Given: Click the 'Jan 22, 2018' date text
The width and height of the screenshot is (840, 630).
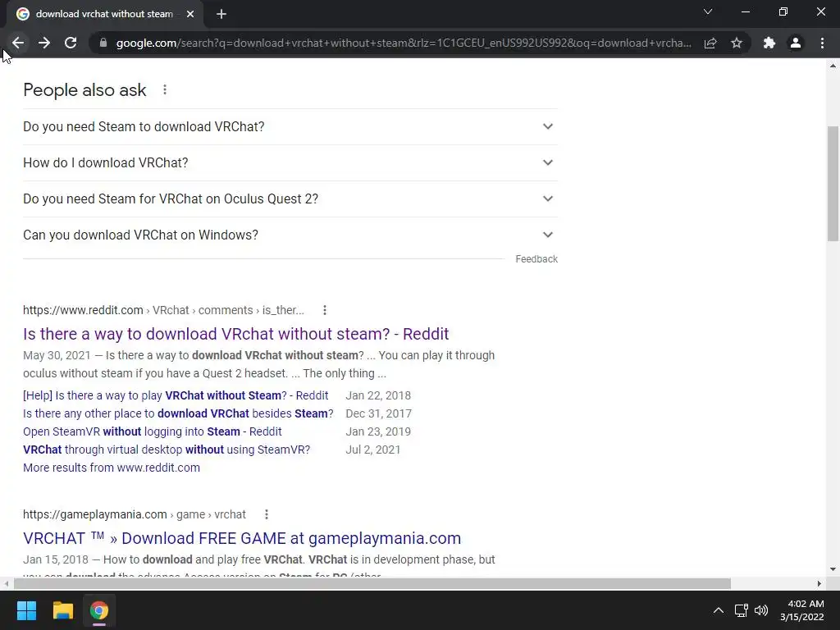Looking at the screenshot, I should coord(378,395).
